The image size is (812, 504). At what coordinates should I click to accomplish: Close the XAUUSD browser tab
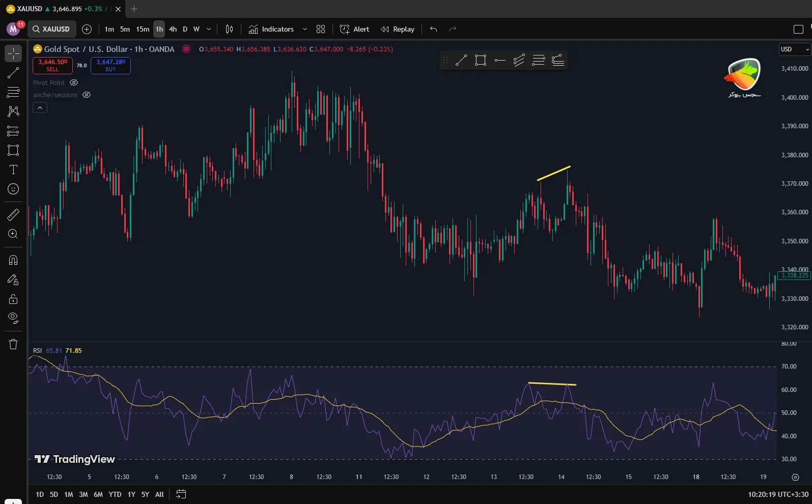pos(118,9)
